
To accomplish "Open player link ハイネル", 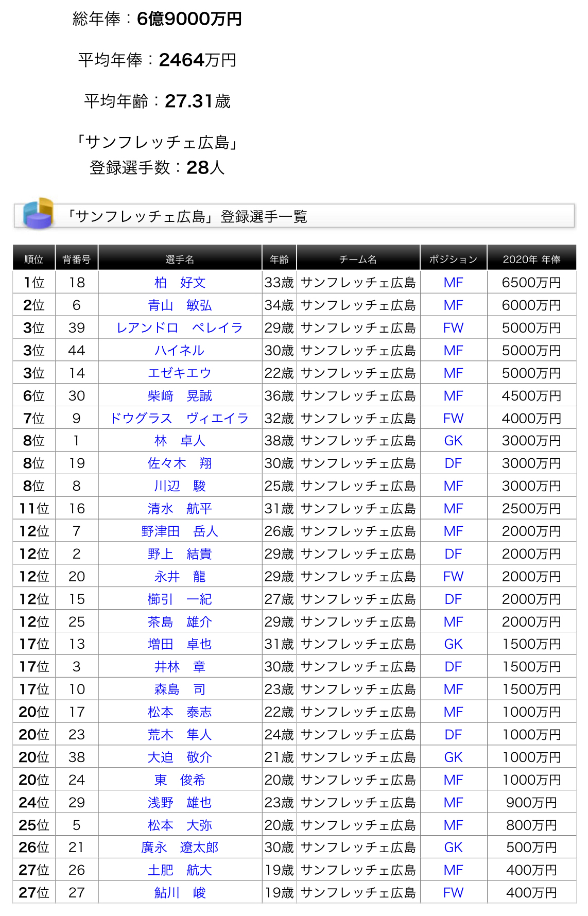I will (x=180, y=351).
